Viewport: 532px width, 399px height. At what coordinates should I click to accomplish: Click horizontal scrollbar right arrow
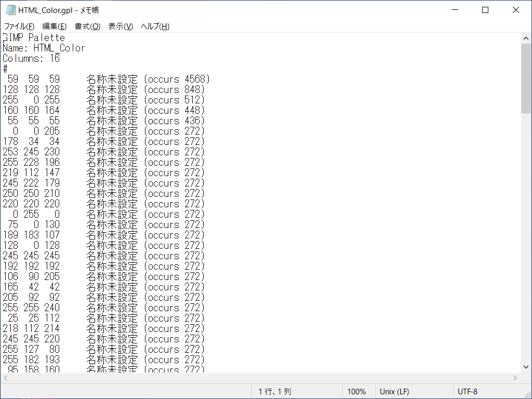pyautogui.click(x=515, y=378)
